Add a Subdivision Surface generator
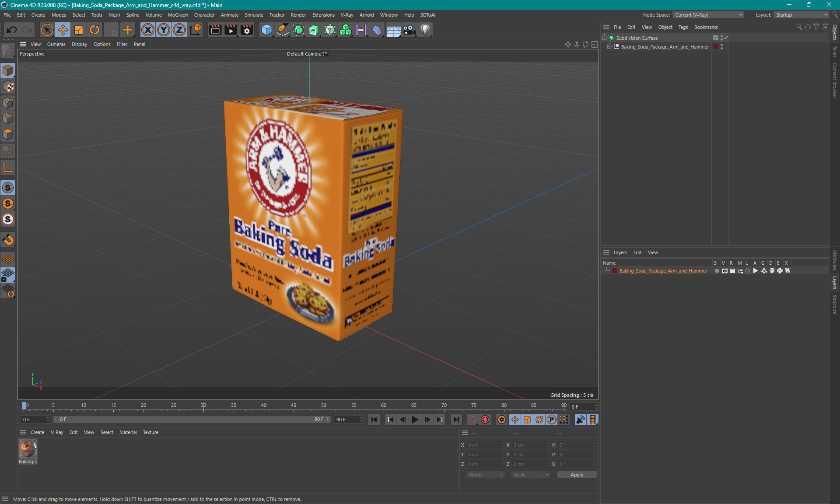This screenshot has height=504, width=840. point(298,30)
